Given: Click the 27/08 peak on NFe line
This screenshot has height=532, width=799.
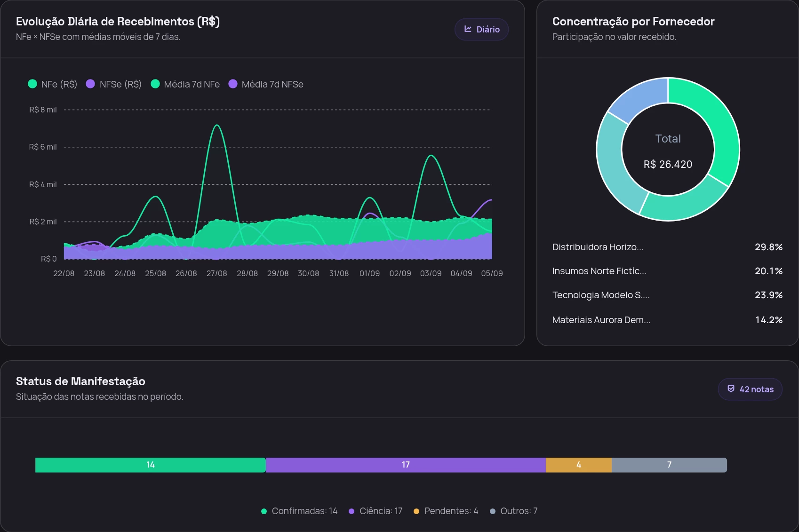Looking at the screenshot, I should click(x=216, y=125).
